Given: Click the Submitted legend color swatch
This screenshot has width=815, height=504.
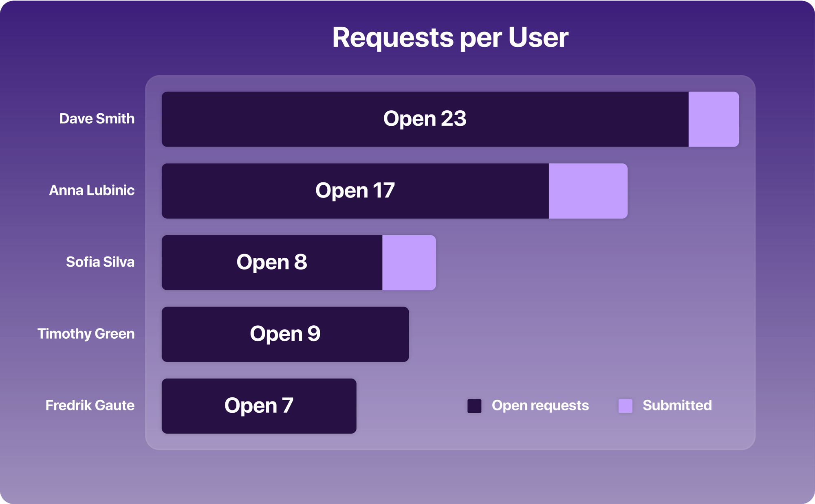Looking at the screenshot, I should tap(625, 406).
